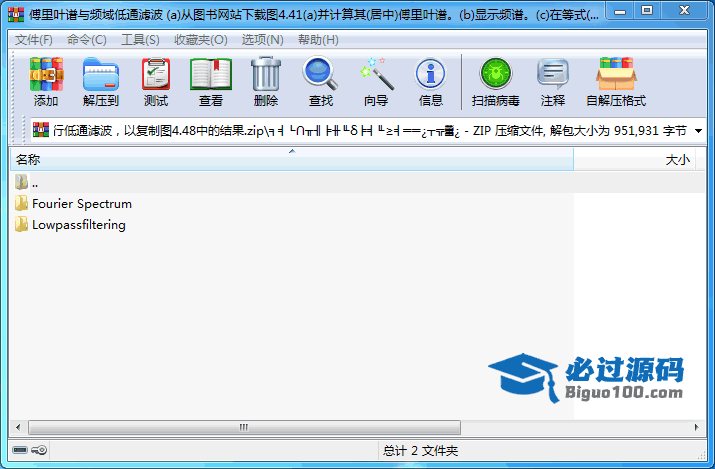Open the 查看 (View) book icon

point(211,74)
